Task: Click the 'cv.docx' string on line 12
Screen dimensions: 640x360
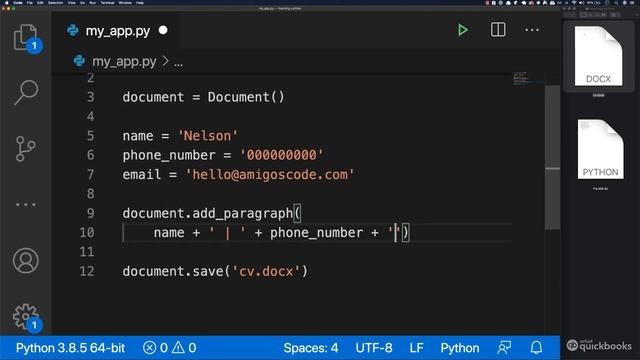Action: tap(266, 271)
